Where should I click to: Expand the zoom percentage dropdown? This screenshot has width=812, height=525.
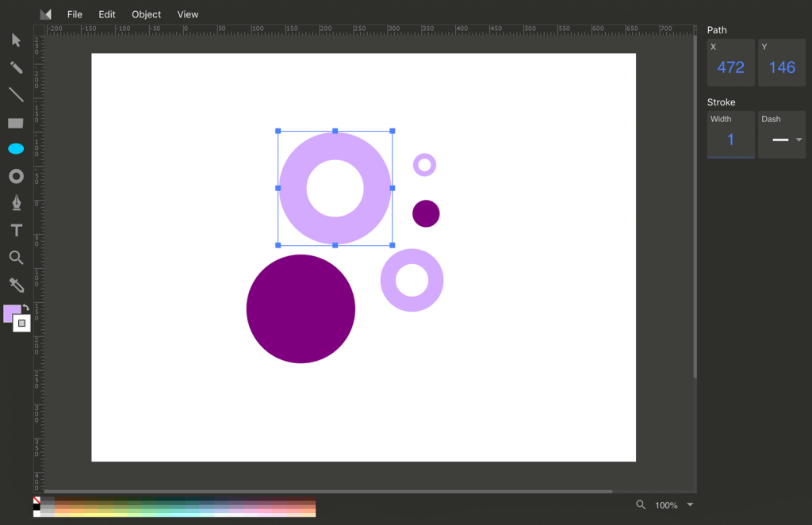click(690, 505)
